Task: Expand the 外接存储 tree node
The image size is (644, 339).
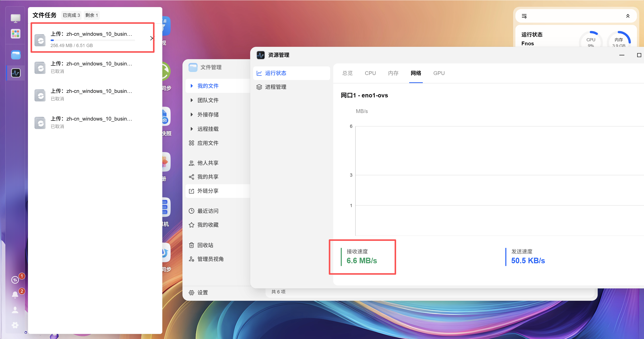Action: pos(192,115)
